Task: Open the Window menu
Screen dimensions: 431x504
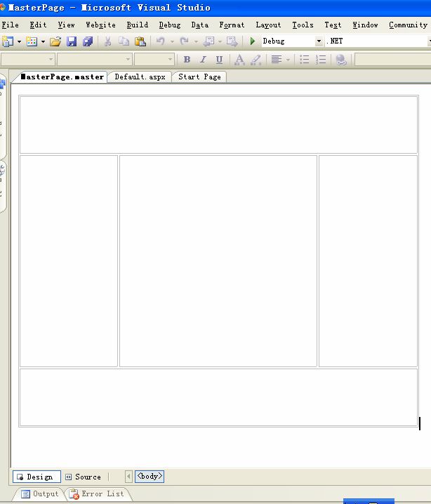Action: [x=365, y=25]
